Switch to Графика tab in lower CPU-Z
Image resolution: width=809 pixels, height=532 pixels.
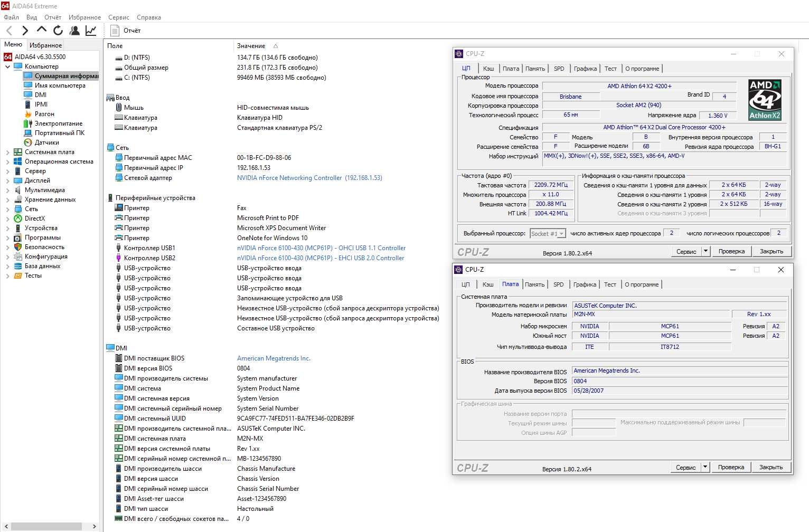coord(585,284)
